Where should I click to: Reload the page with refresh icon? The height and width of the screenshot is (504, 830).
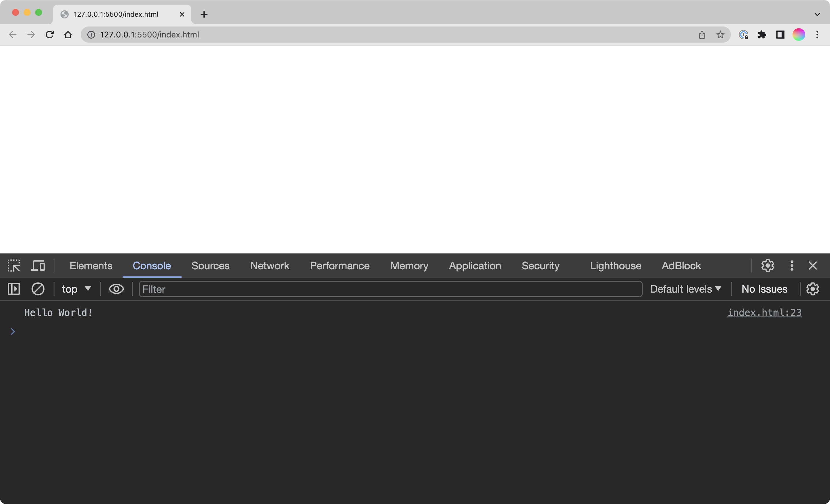click(50, 35)
